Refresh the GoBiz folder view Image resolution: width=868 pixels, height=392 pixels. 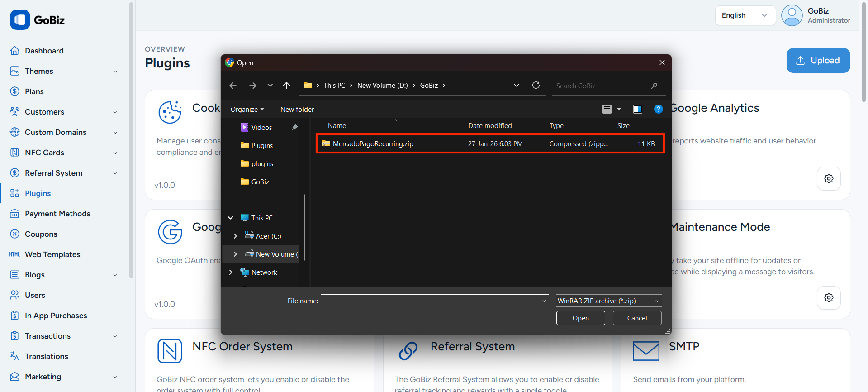point(536,85)
